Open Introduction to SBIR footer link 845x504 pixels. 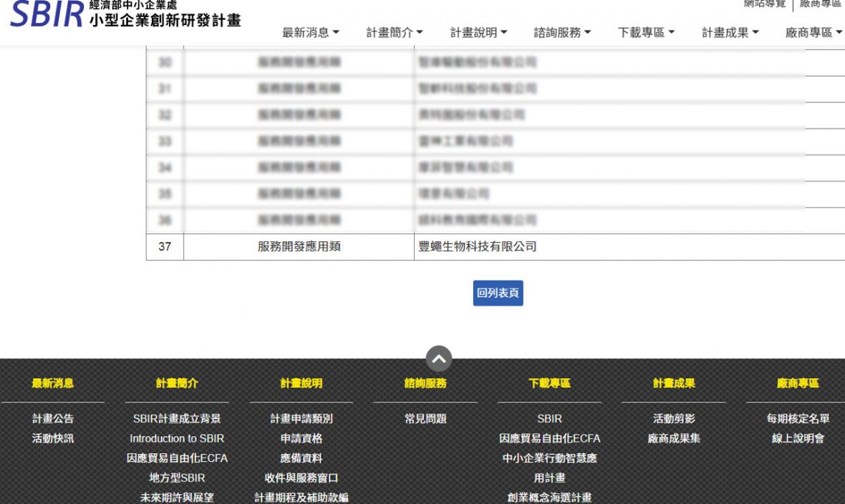[177, 438]
